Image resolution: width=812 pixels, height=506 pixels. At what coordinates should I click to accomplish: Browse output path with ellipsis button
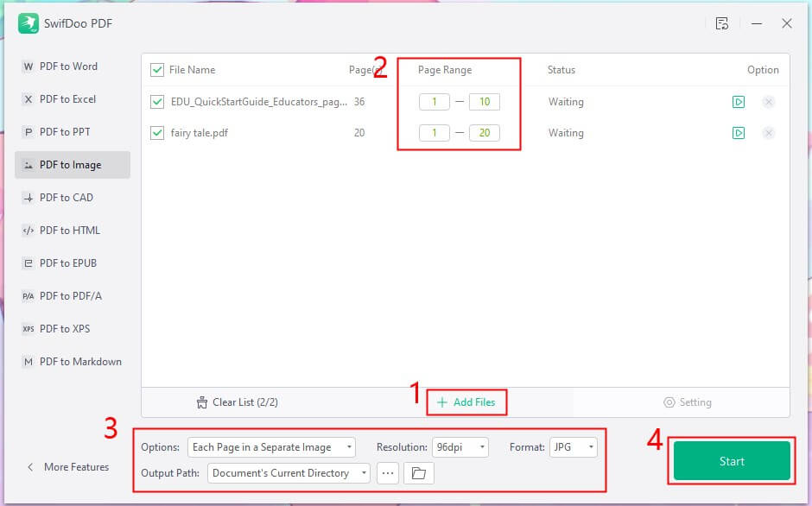tap(388, 473)
